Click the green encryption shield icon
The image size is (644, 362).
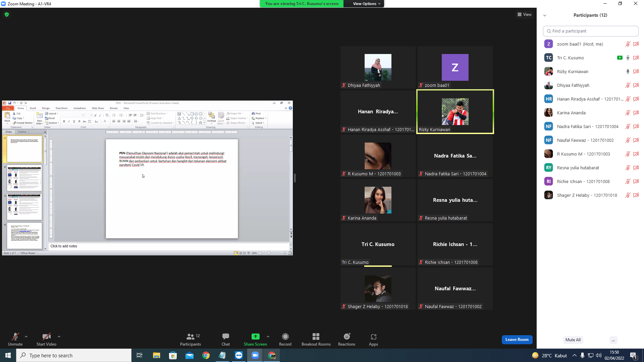[7, 14]
